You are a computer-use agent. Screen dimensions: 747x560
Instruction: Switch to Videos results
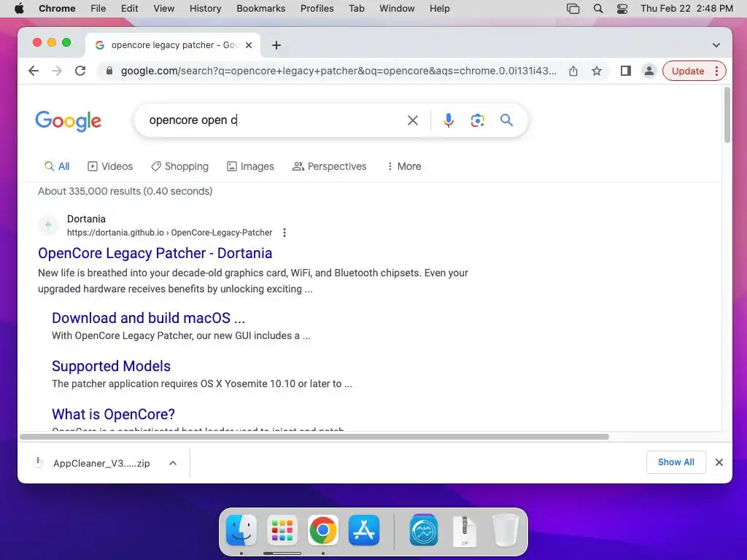pyautogui.click(x=110, y=166)
